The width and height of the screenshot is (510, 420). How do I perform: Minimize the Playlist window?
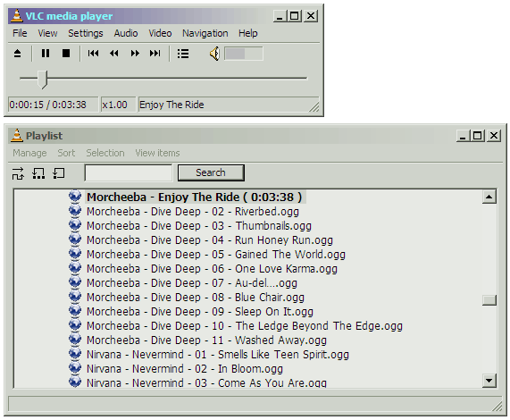(x=464, y=136)
